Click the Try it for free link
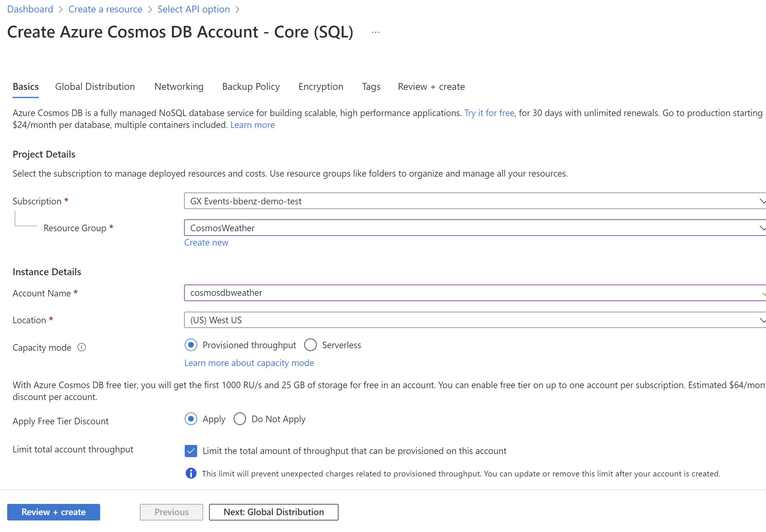Image resolution: width=766 pixels, height=532 pixels. click(489, 113)
